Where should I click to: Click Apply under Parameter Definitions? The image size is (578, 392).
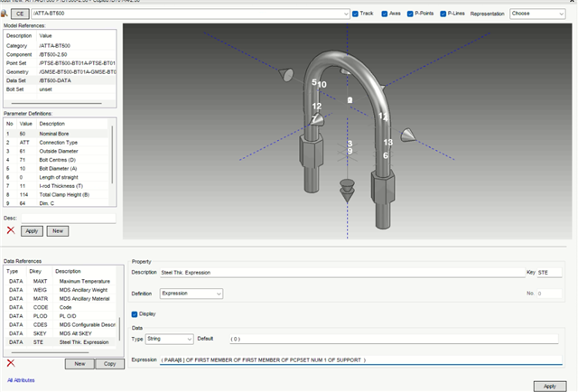pyautogui.click(x=32, y=231)
